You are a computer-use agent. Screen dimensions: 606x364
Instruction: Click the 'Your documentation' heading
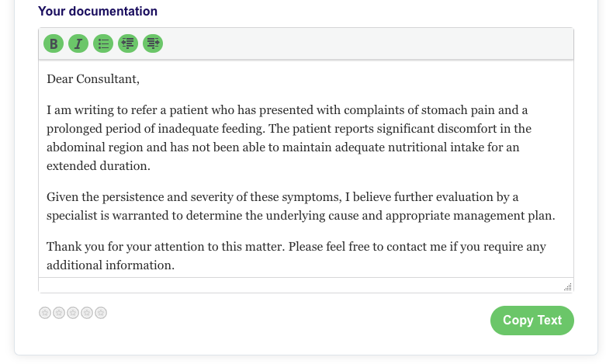click(98, 12)
